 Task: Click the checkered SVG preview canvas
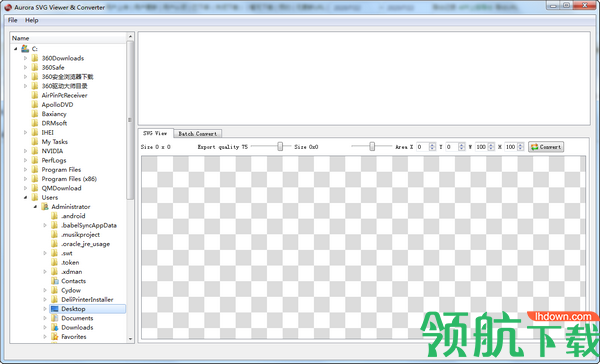(x=364, y=247)
